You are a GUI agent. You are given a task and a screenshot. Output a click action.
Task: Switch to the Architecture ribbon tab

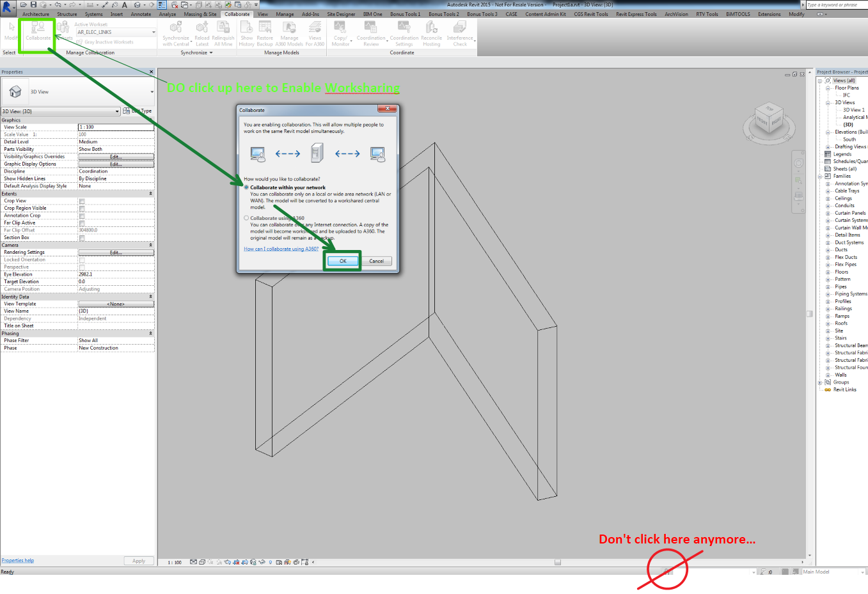[36, 14]
